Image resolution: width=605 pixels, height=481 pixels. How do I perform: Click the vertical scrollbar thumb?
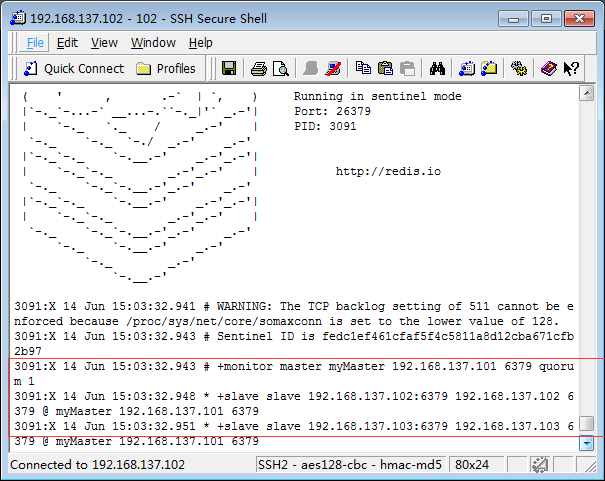tap(586, 423)
